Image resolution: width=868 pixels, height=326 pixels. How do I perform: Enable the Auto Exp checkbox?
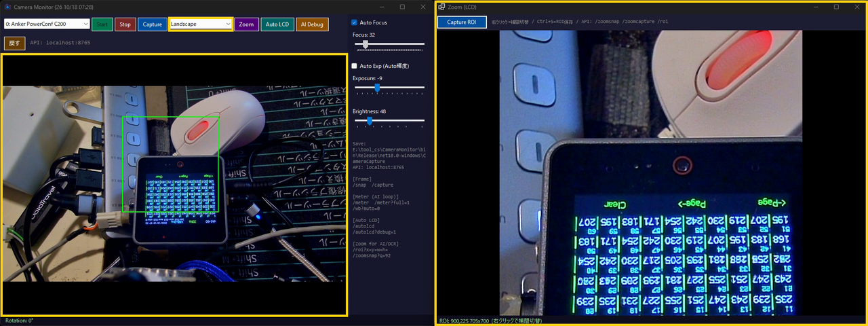(x=354, y=66)
